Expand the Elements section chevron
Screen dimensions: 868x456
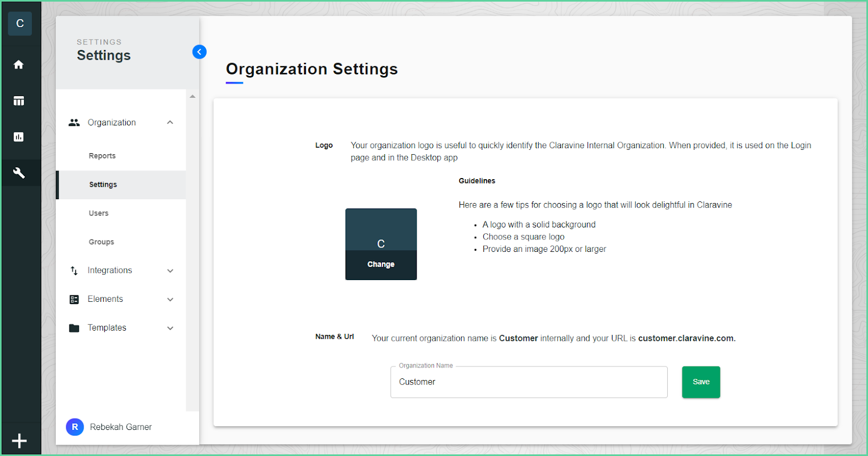[170, 299]
